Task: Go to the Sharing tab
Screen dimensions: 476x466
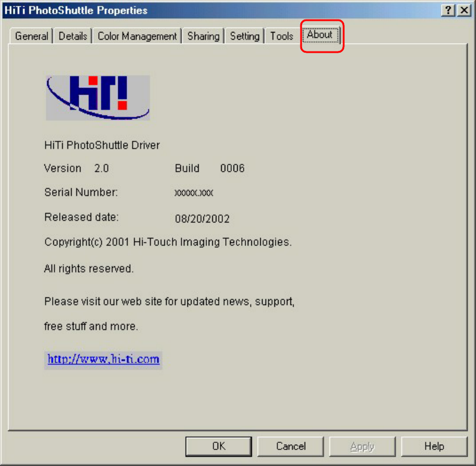Action: coord(203,36)
